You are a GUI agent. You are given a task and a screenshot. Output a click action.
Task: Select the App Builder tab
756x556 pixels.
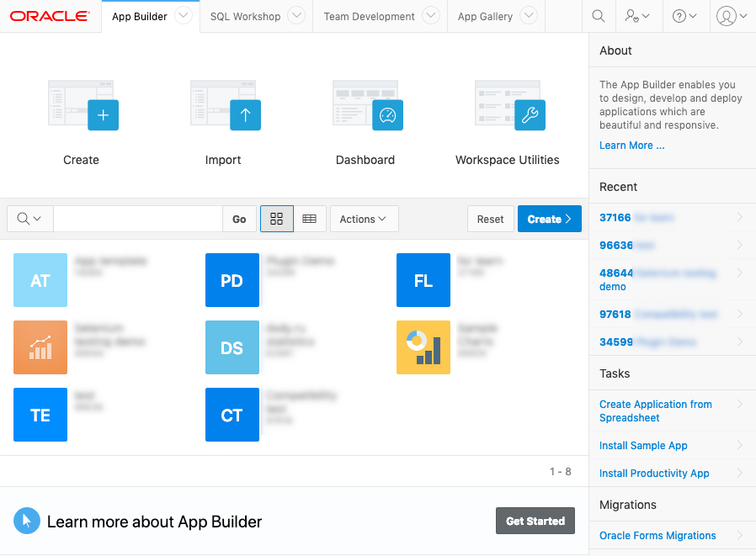140,16
